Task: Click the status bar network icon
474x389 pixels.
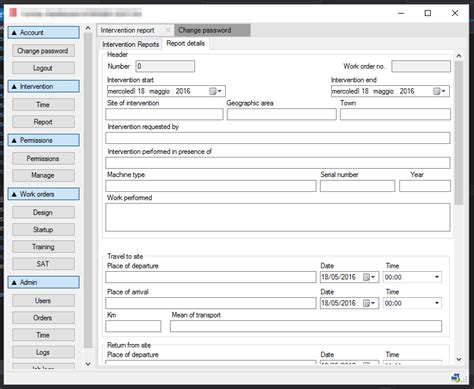Action: [x=456, y=378]
